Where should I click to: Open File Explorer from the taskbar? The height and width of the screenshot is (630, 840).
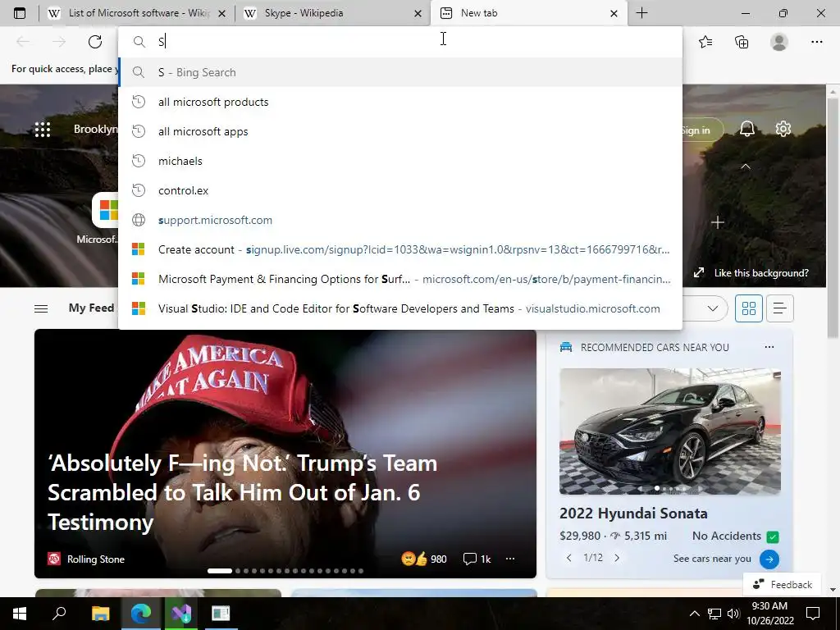point(100,614)
